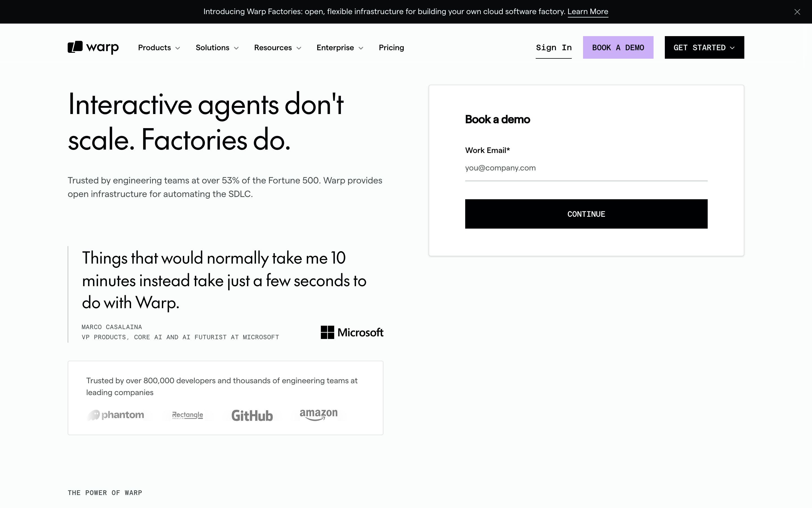Viewport: 812px width, 508px height.
Task: Open the Learn More link in the banner
Action: 588,12
